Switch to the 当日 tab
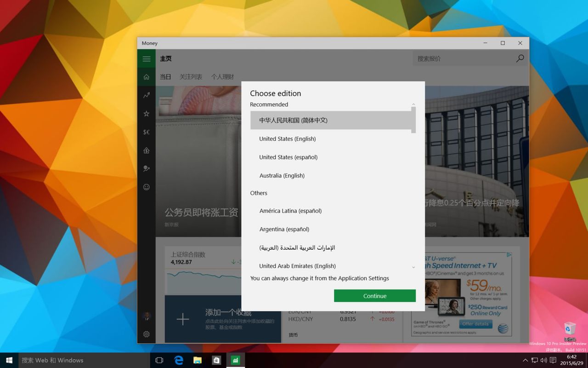The image size is (588, 368). click(x=165, y=77)
